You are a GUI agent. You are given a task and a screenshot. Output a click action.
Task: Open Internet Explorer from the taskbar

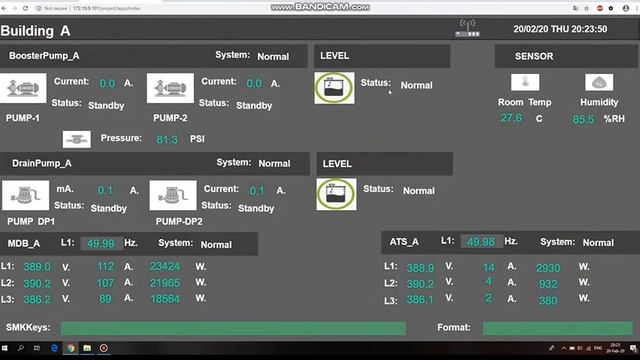click(x=54, y=348)
